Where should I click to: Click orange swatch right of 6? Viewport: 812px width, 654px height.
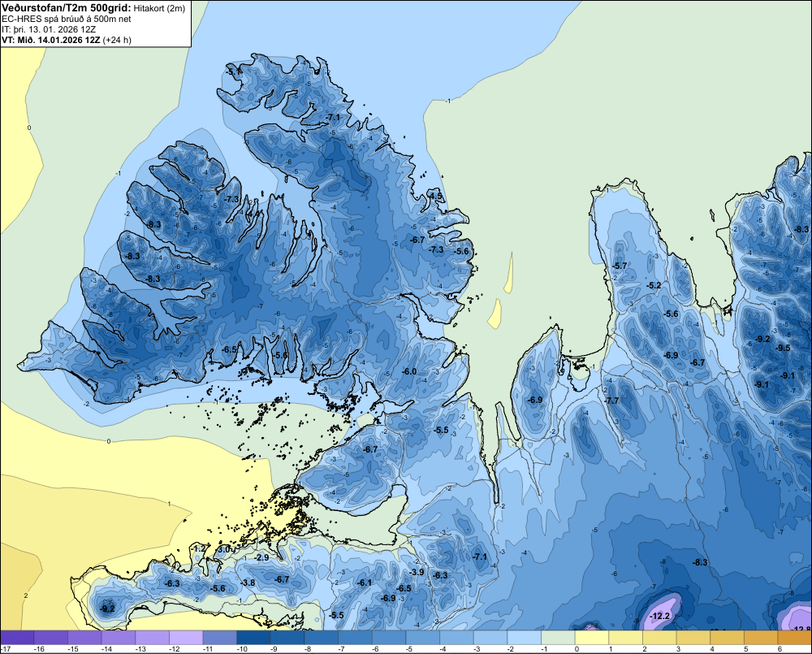[x=795, y=637]
